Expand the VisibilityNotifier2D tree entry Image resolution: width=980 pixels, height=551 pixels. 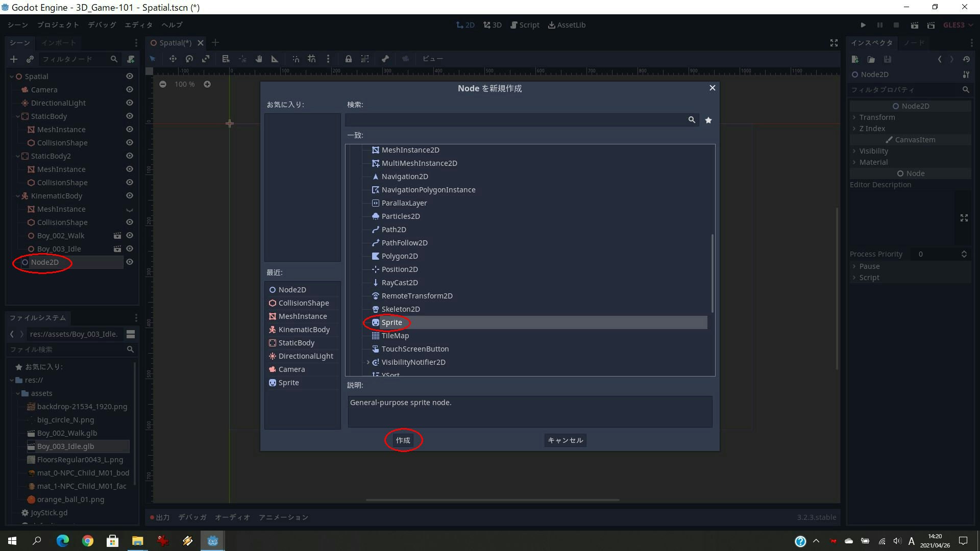368,362
